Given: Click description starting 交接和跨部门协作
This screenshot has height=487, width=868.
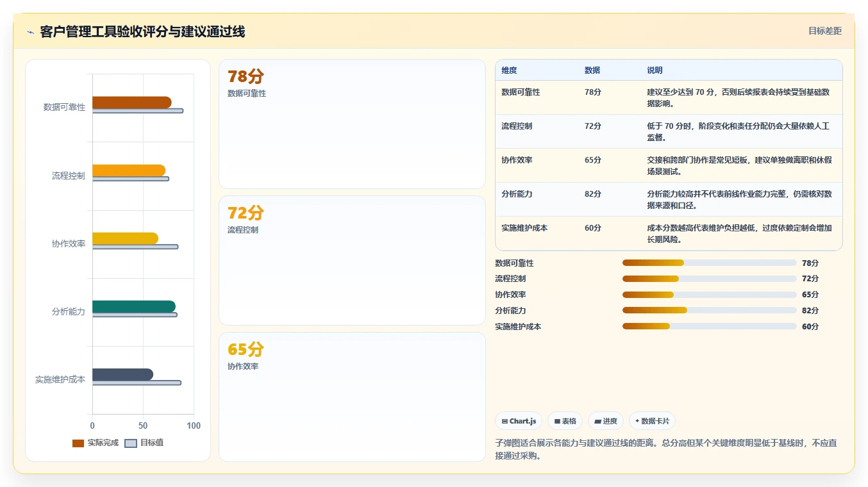Looking at the screenshot, I should point(740,165).
